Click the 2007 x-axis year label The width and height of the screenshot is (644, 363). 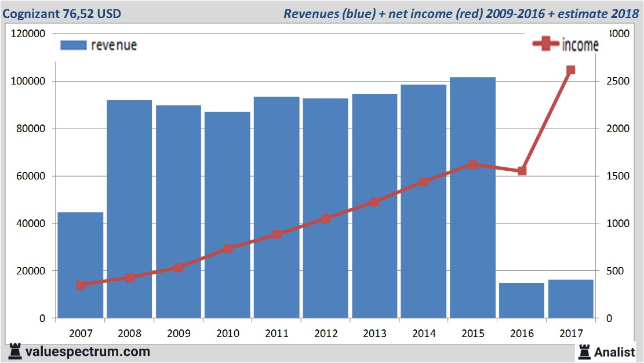click(x=81, y=333)
